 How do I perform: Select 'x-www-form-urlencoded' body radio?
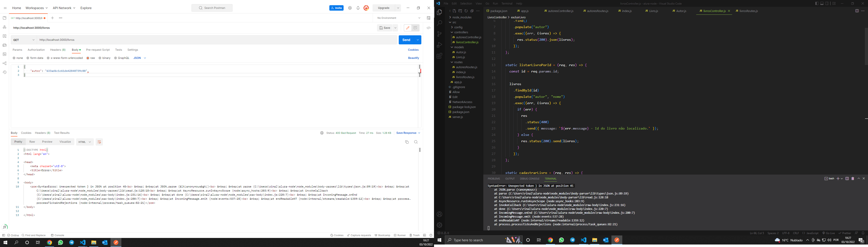(x=48, y=58)
